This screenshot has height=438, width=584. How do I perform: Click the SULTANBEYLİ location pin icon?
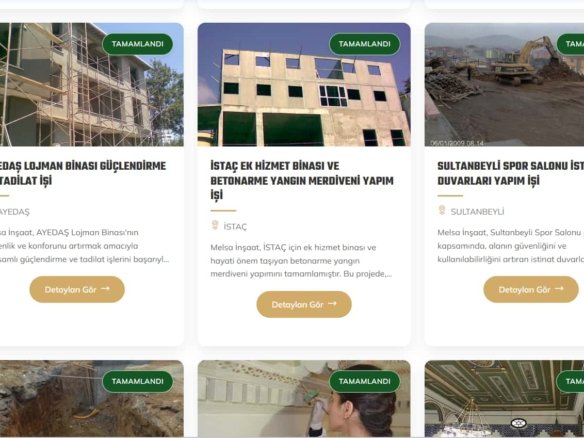coord(442,210)
